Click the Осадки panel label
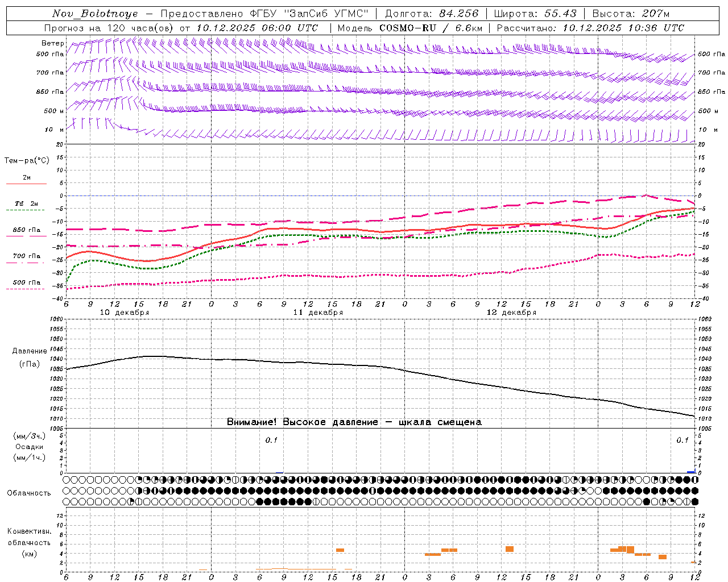The height and width of the screenshot is (582, 728). click(30, 447)
